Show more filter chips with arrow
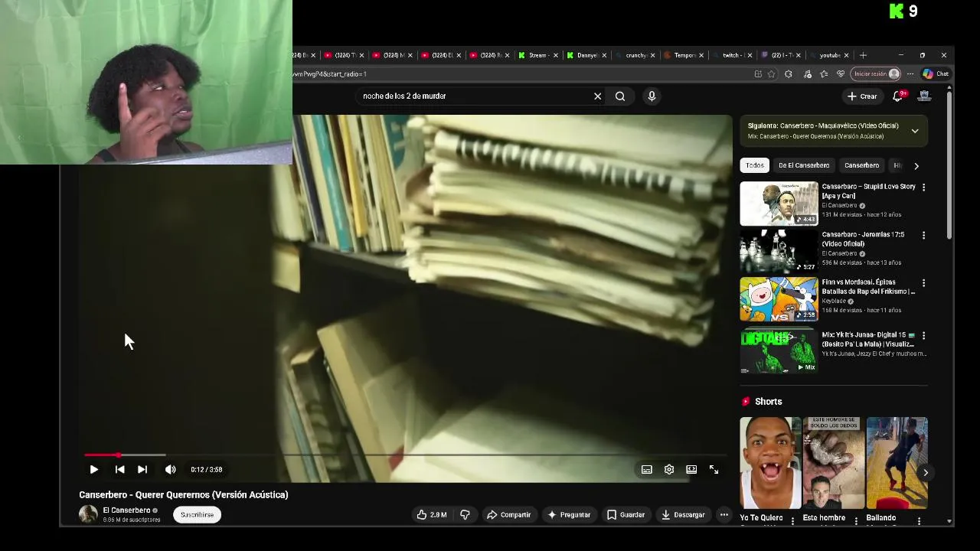This screenshot has width=980, height=551. (x=916, y=166)
